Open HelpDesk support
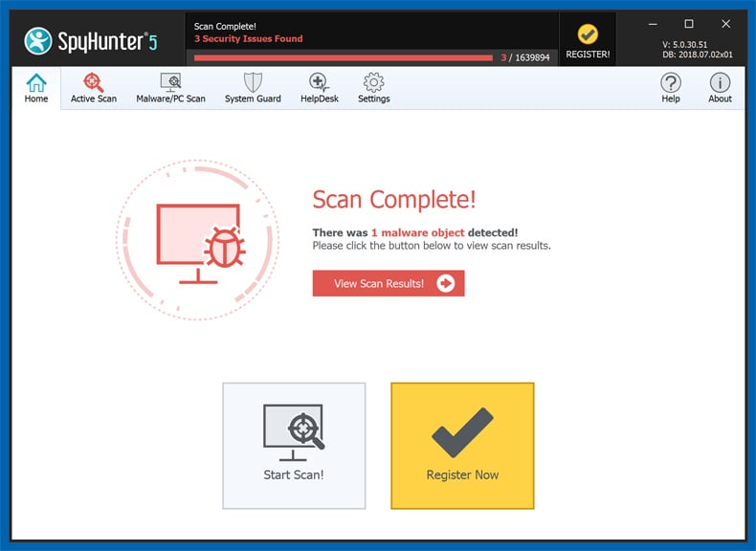 click(319, 88)
